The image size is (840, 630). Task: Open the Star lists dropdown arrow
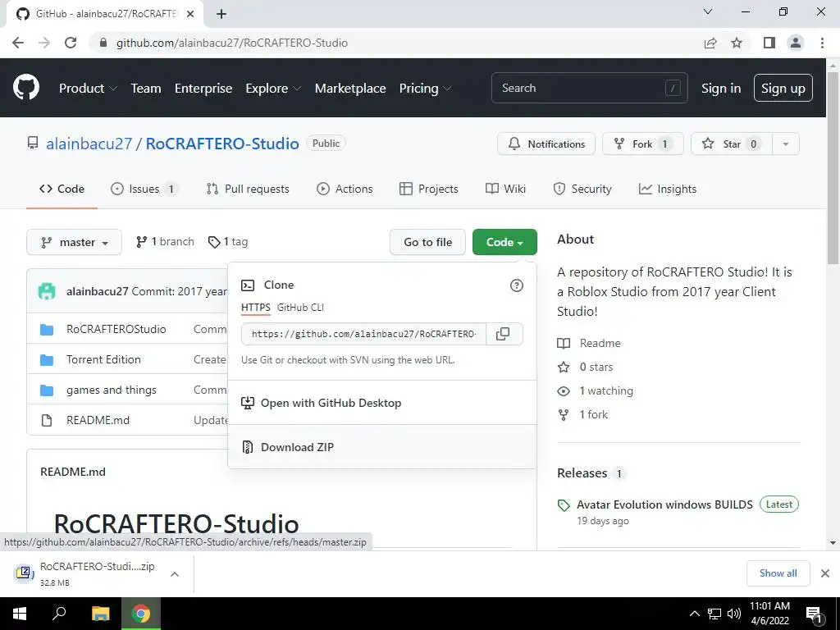tap(785, 144)
